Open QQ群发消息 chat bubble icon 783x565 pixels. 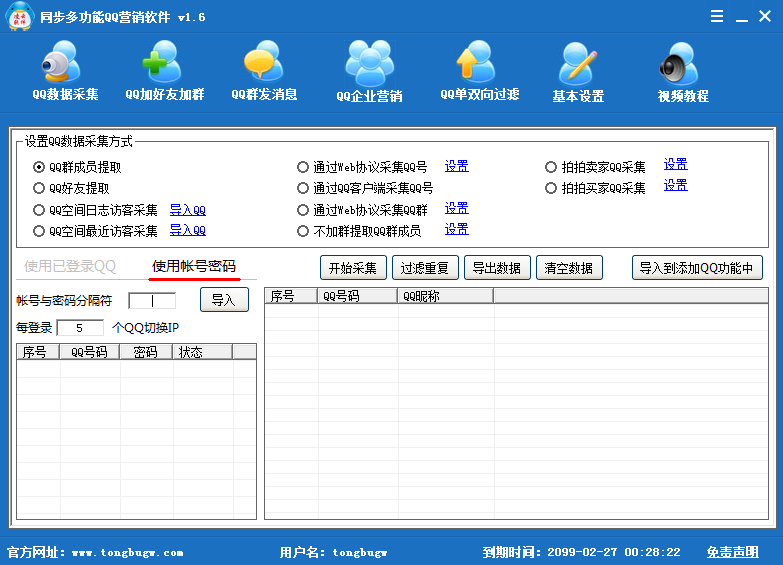264,66
